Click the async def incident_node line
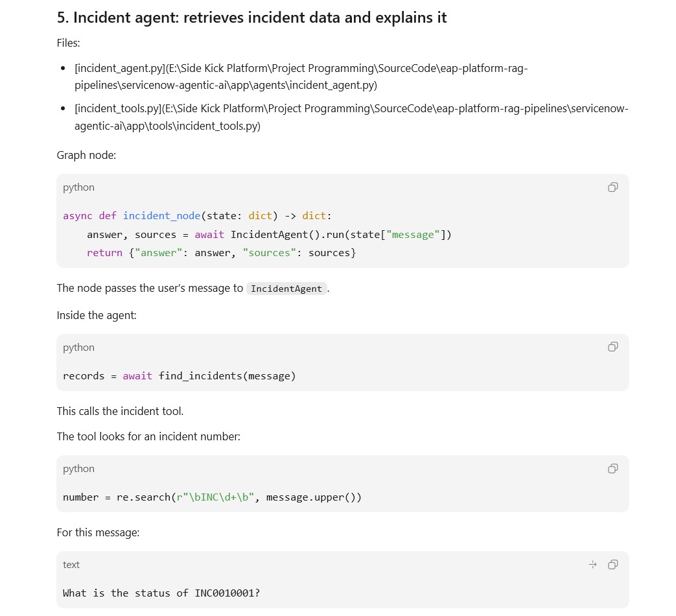Image resolution: width=676 pixels, height=616 pixels. coord(197,216)
